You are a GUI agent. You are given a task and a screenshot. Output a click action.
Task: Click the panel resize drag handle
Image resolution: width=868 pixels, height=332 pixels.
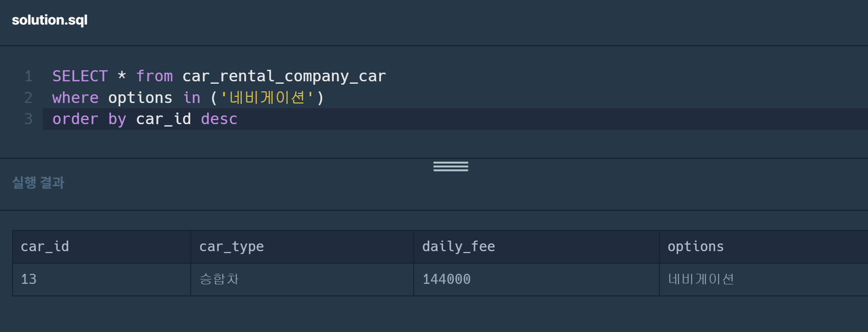[450, 166]
